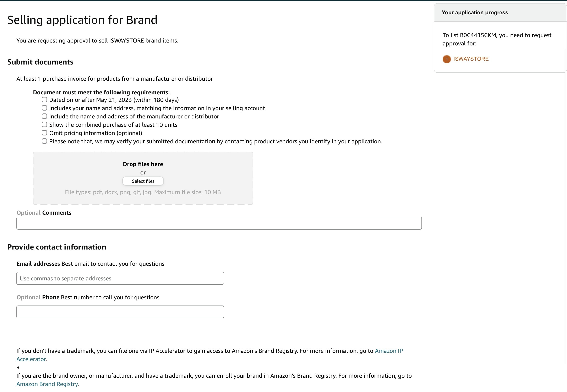Click the Select files button
Viewport: 567px width, 392px height.
click(x=143, y=181)
